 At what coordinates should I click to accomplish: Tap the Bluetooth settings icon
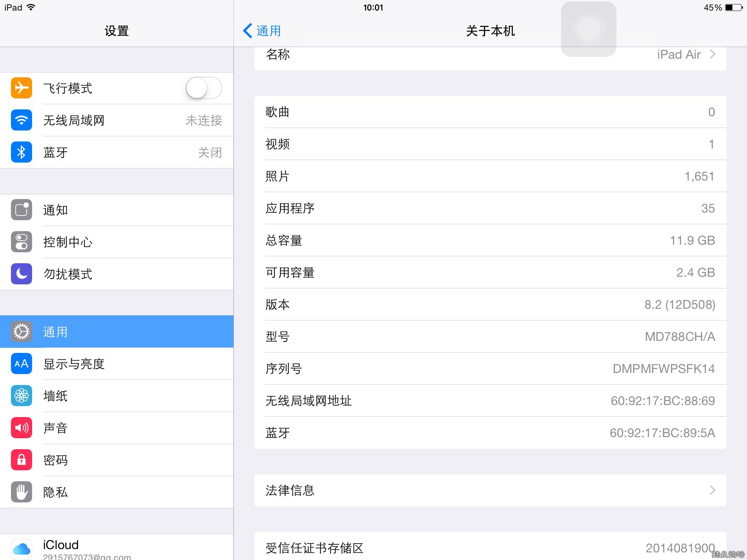coord(22,152)
